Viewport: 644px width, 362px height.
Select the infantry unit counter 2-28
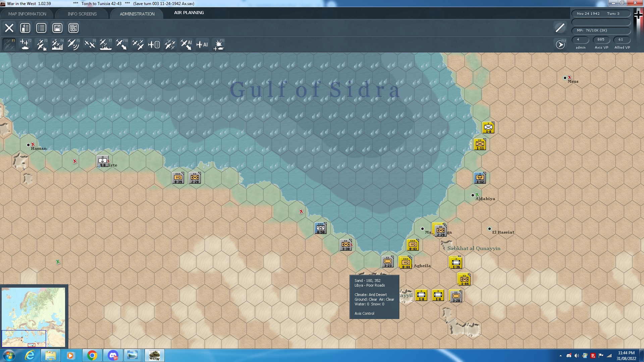tap(195, 178)
